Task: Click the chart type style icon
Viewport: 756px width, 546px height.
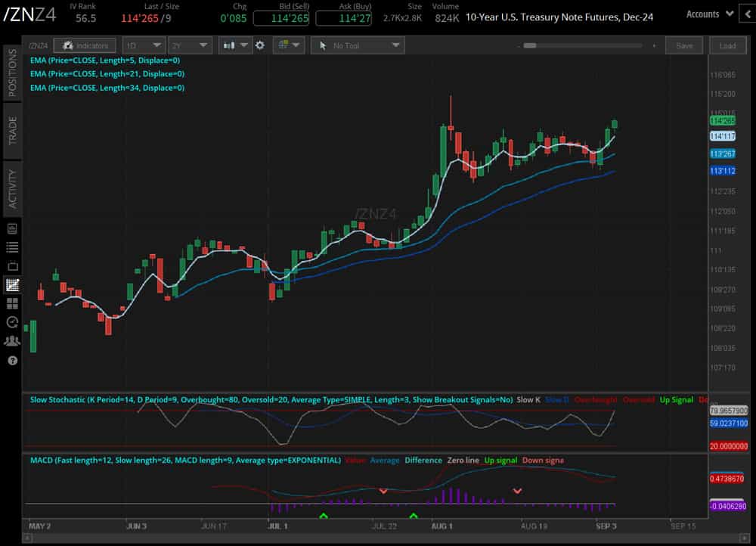Action: pyautogui.click(x=231, y=45)
